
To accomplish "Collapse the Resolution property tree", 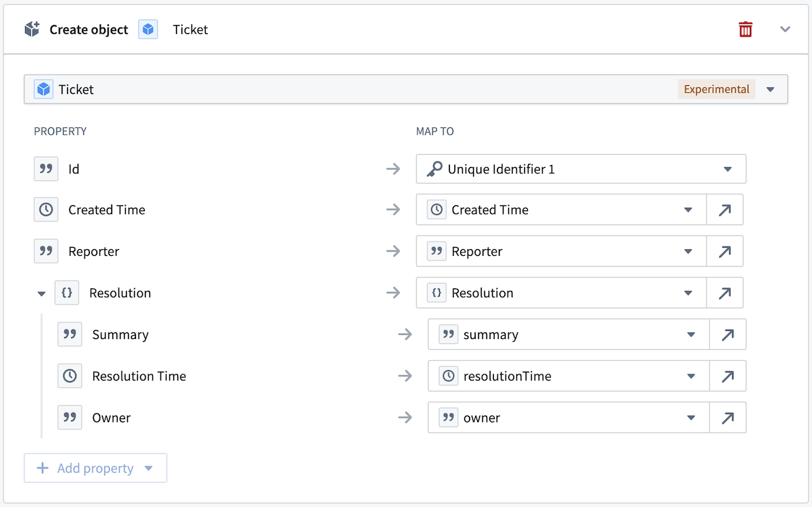I will tap(41, 292).
